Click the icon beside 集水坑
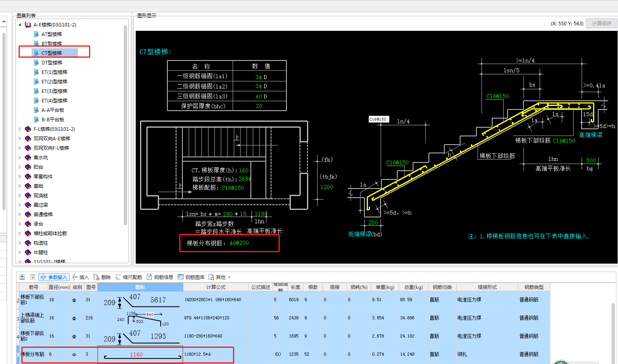Screen dimensions: 618x364 pyautogui.click(x=28, y=157)
